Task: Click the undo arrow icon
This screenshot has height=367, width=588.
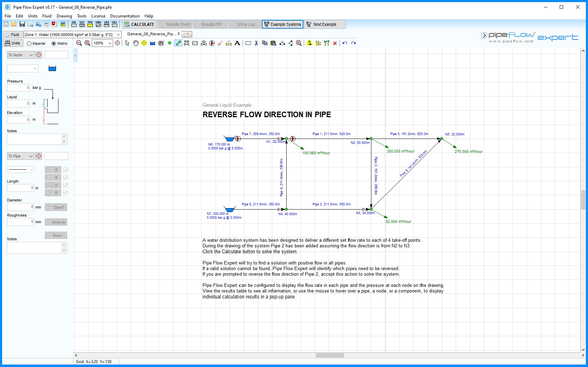Action: (345, 43)
